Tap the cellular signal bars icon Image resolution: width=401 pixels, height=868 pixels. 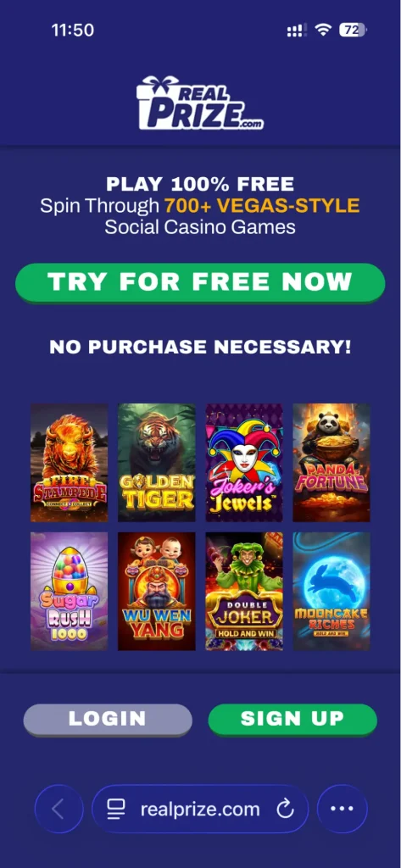point(297,31)
